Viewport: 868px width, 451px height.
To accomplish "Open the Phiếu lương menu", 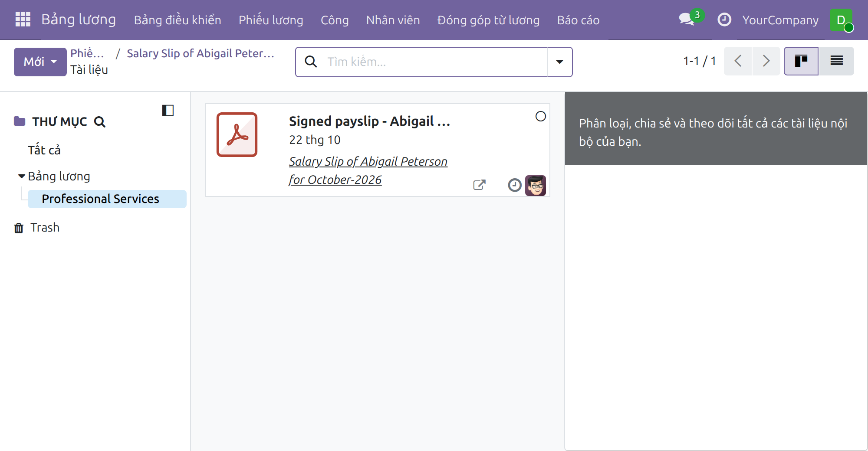I will (x=271, y=20).
